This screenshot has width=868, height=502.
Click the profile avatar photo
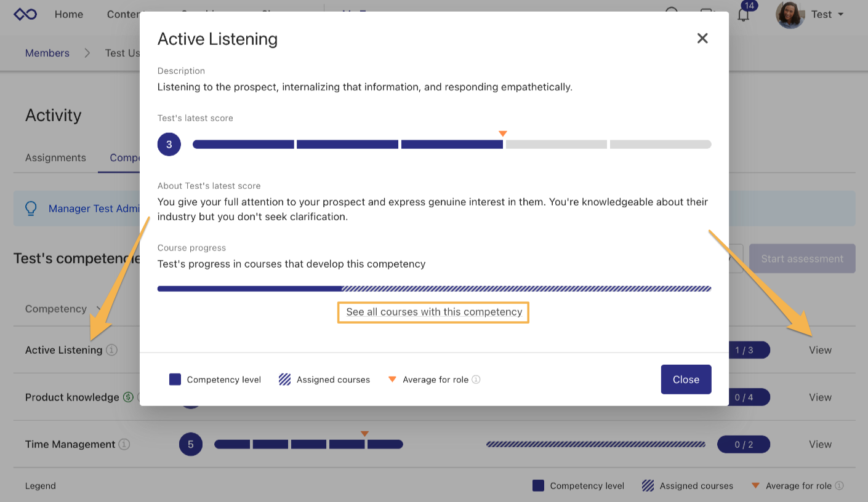coord(790,14)
